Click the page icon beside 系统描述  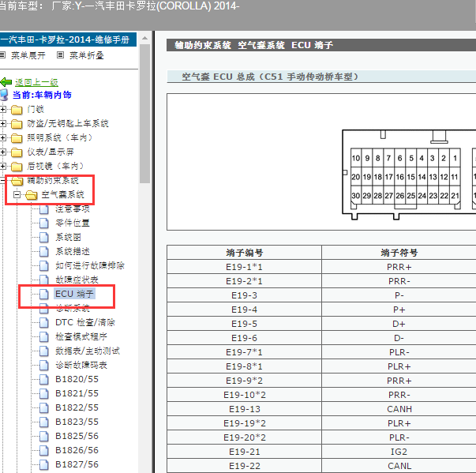(x=44, y=252)
